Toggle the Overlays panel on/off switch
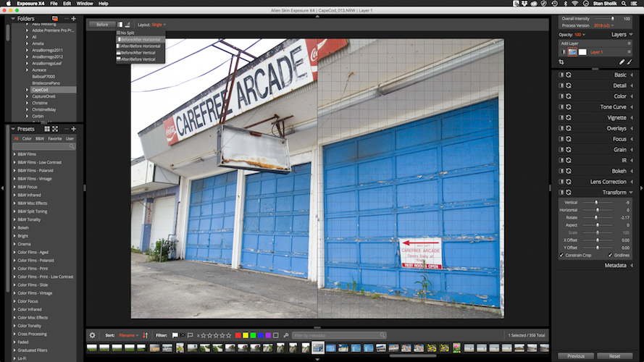Viewport: 644px width, 362px height. tap(561, 128)
